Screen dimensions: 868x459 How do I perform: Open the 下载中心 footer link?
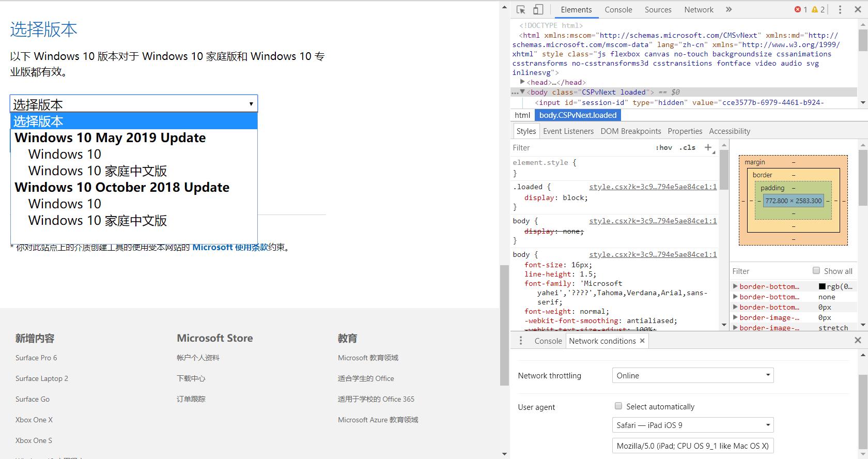tap(191, 378)
